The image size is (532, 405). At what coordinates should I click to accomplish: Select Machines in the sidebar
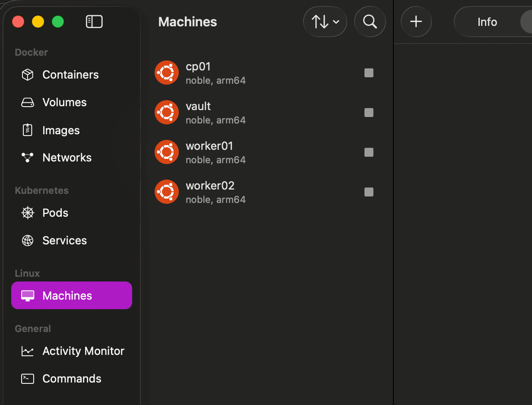tap(72, 295)
